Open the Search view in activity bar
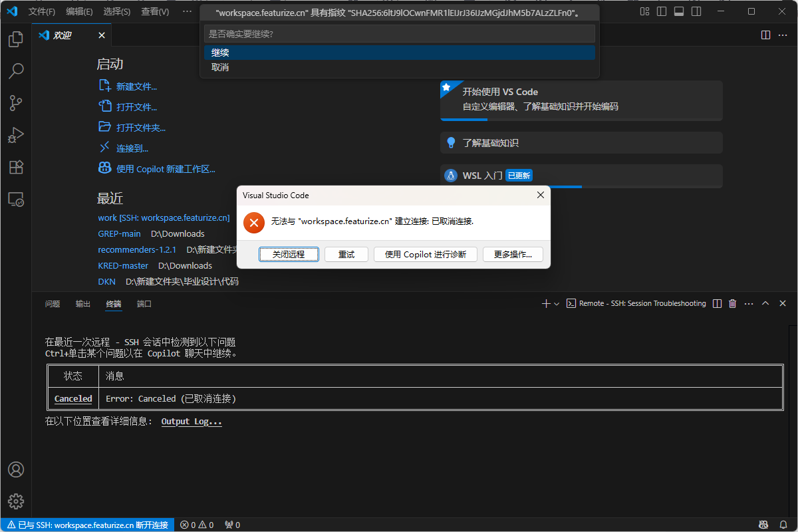This screenshot has height=532, width=798. (x=16, y=71)
